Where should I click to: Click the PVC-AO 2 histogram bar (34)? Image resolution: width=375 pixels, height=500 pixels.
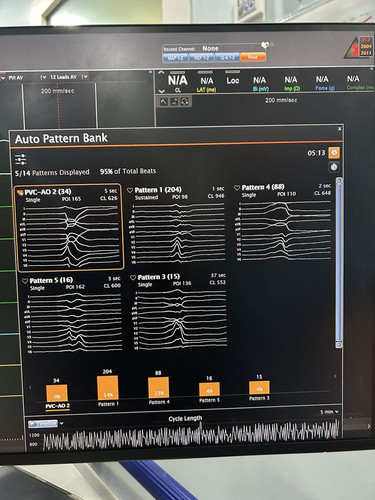click(57, 393)
